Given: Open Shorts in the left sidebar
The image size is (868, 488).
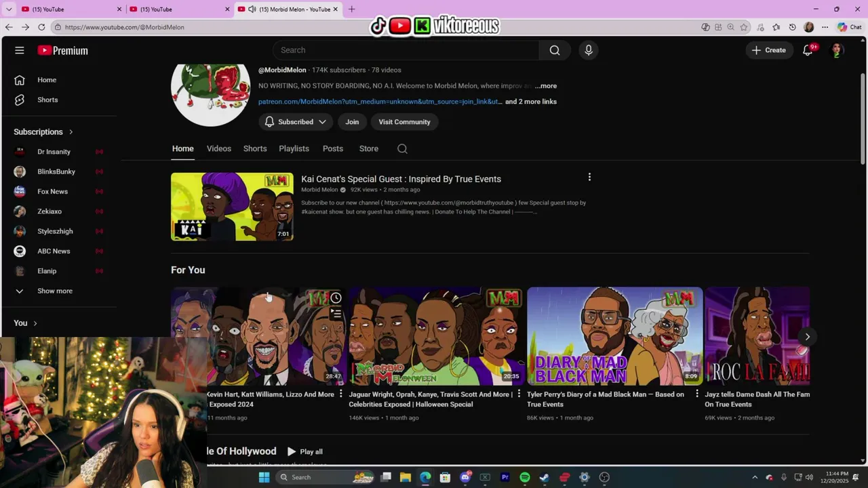Looking at the screenshot, I should pyautogui.click(x=47, y=100).
